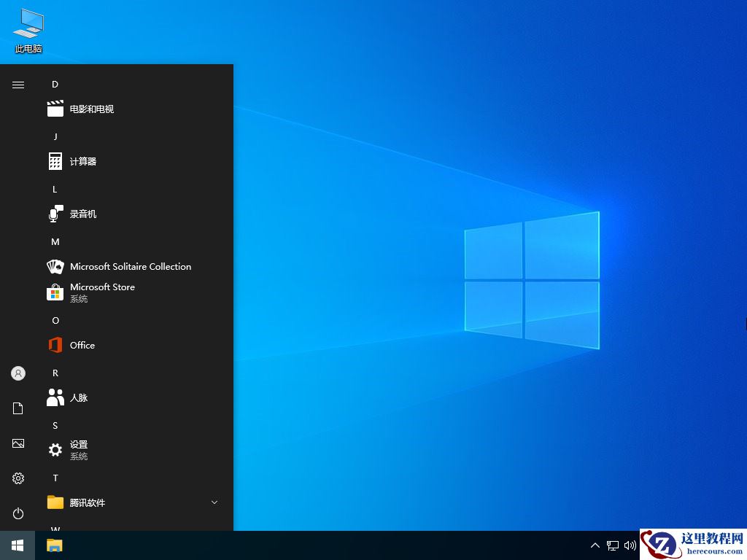Open 设置 from the app list
The image size is (747, 560).
[x=79, y=450]
